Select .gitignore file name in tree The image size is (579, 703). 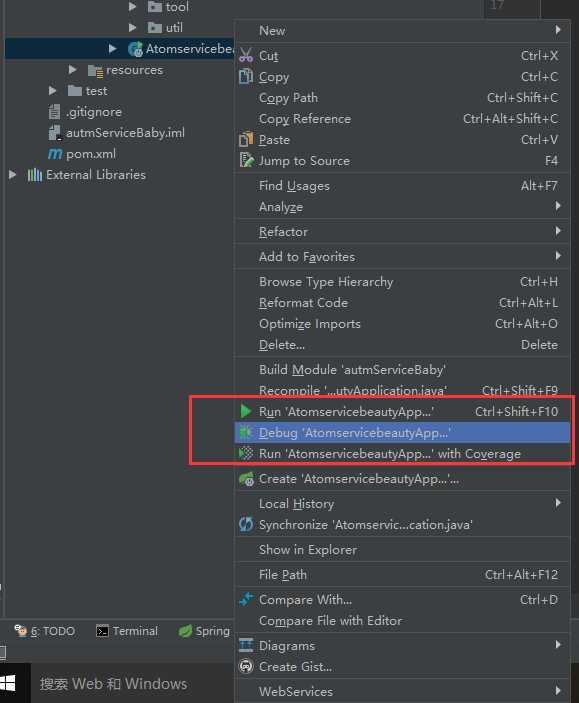pos(94,112)
